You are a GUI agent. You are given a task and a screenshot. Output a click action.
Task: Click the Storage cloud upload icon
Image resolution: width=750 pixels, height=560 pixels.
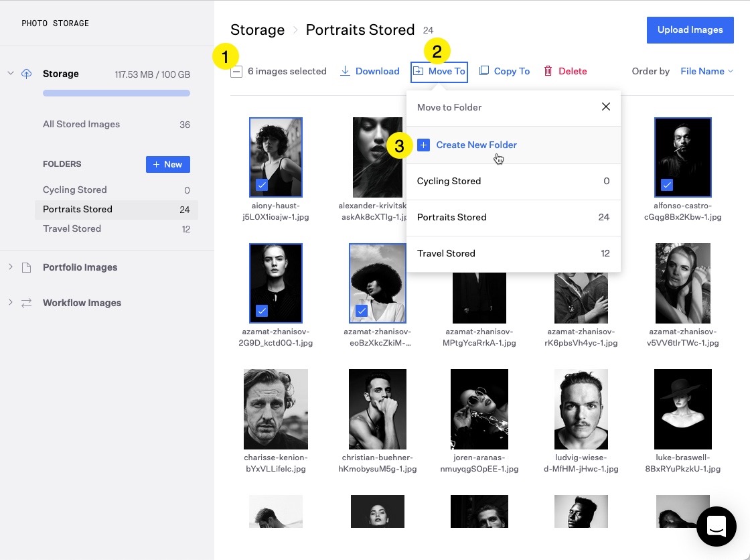pyautogui.click(x=27, y=74)
